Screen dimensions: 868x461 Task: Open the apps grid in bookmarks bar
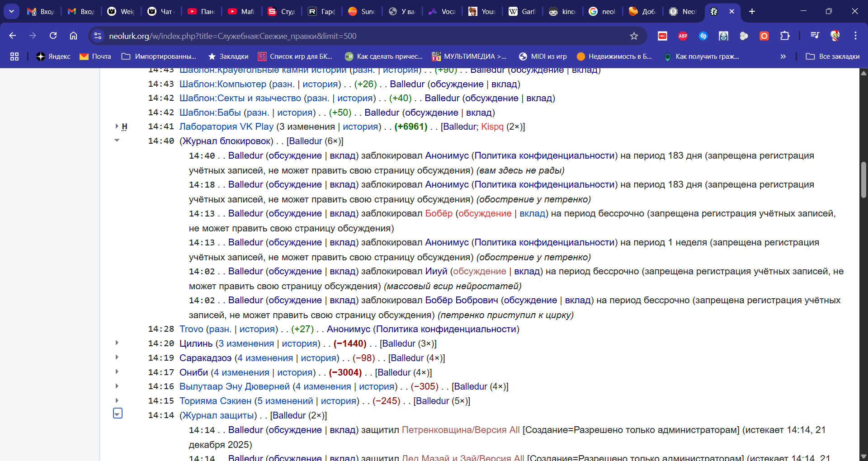tap(14, 56)
